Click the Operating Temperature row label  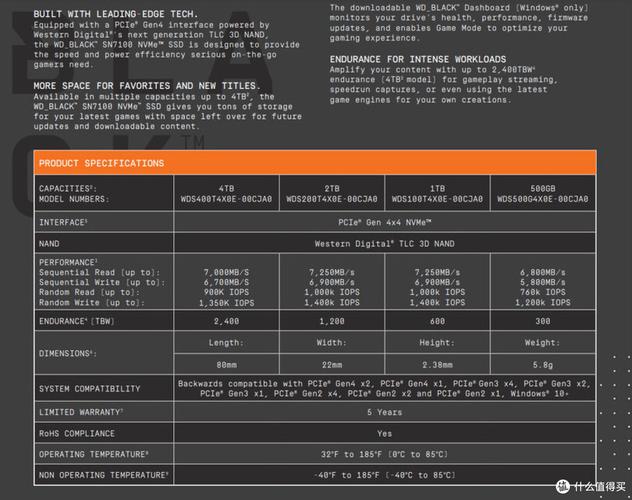point(93,454)
